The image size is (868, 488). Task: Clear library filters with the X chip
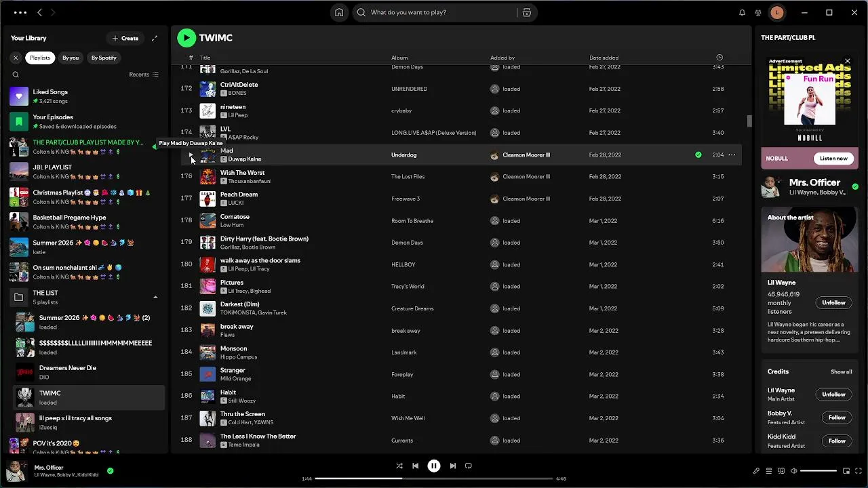16,58
